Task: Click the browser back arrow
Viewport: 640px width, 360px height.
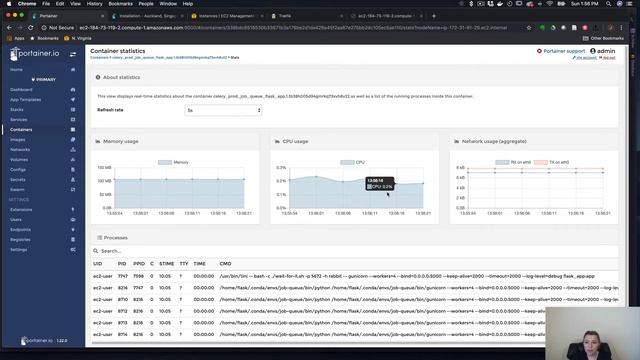Action: 9,28
